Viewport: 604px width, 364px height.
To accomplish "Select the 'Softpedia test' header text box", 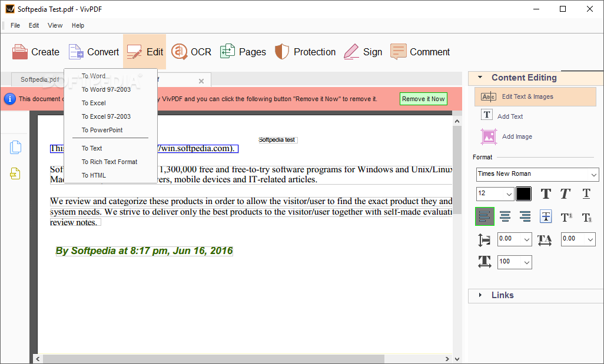I will tap(277, 140).
